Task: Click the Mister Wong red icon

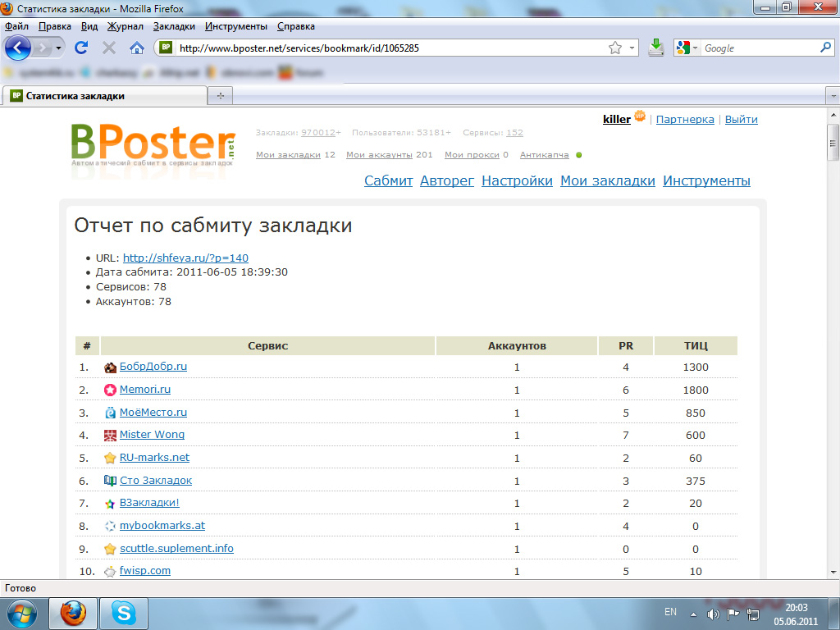Action: (x=110, y=436)
